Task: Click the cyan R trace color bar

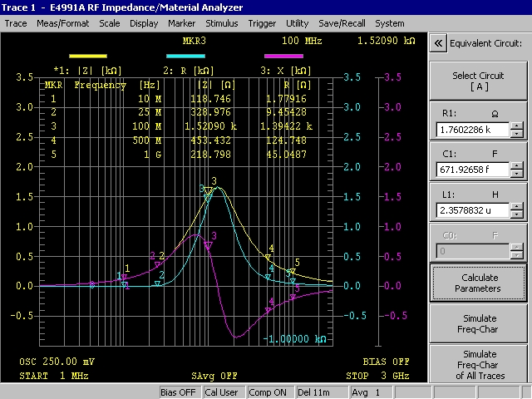Action: pos(185,56)
